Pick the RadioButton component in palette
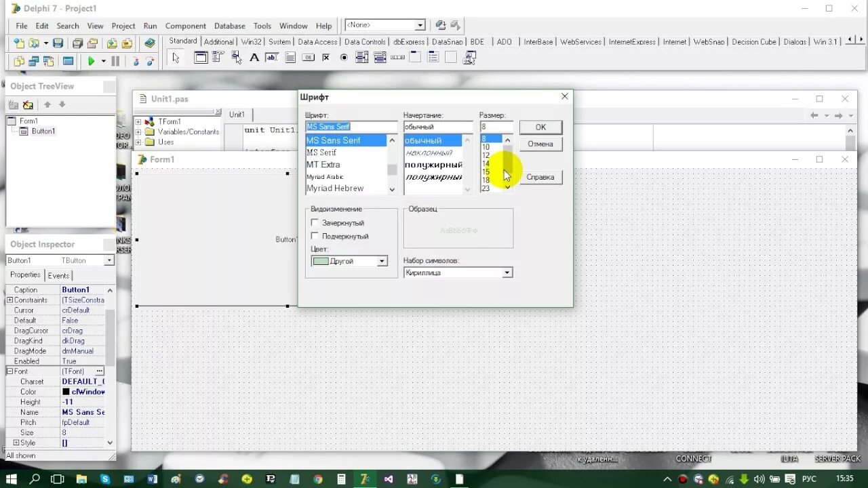Screen dimensions: 868x488 tap(344, 58)
